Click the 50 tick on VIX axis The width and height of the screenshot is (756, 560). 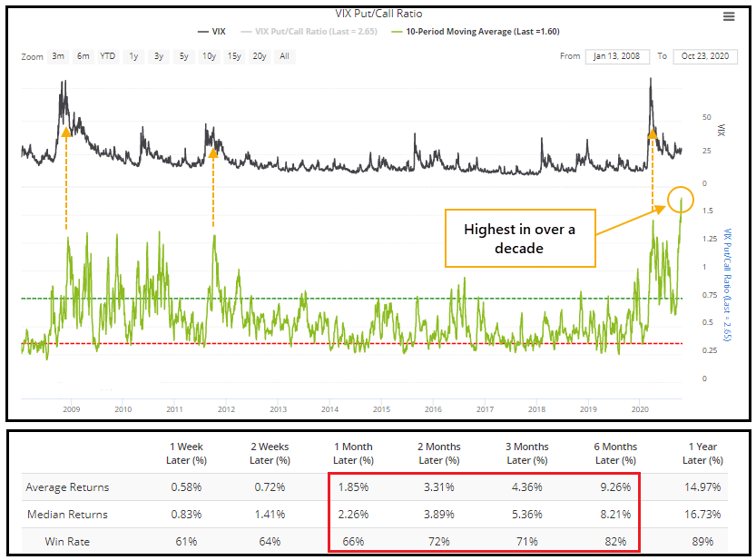(x=706, y=117)
